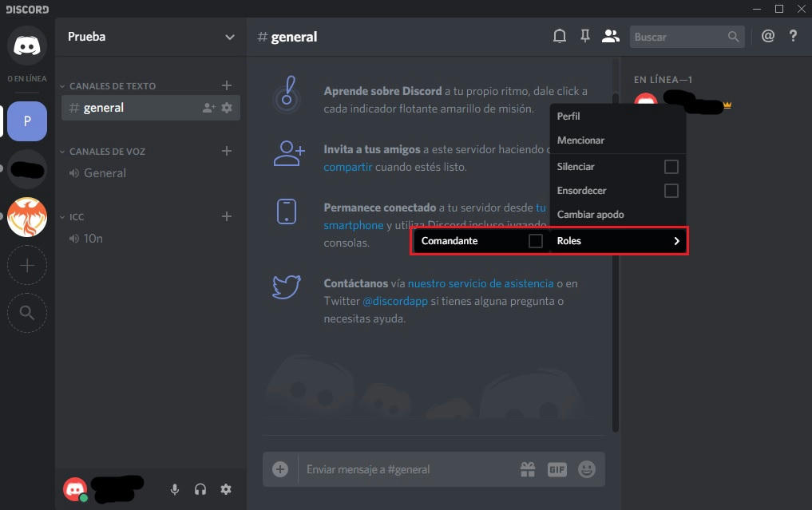
Task: Select the Prueba server icon 'P'
Action: point(27,121)
